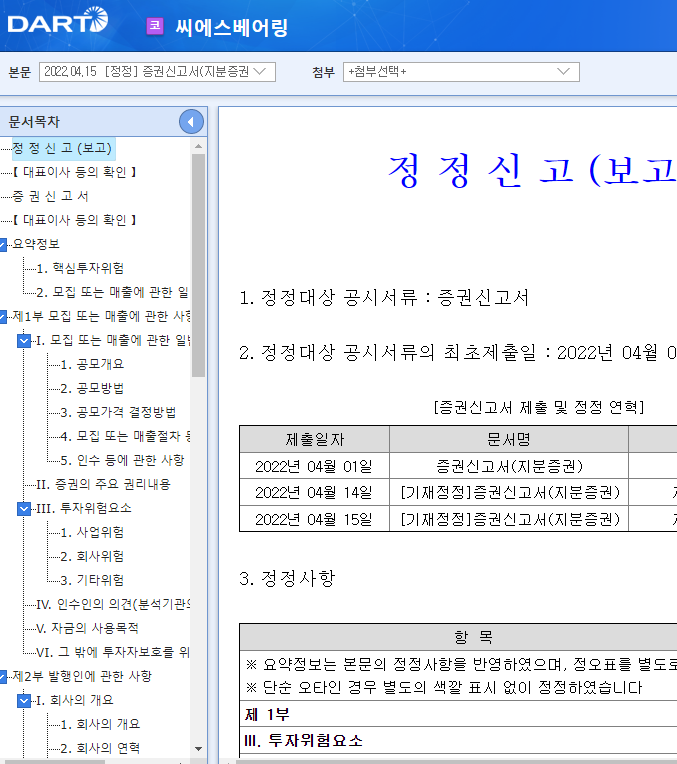Viewport: 677px width, 764px height.
Task: Click the DART logo
Action: coord(58,20)
